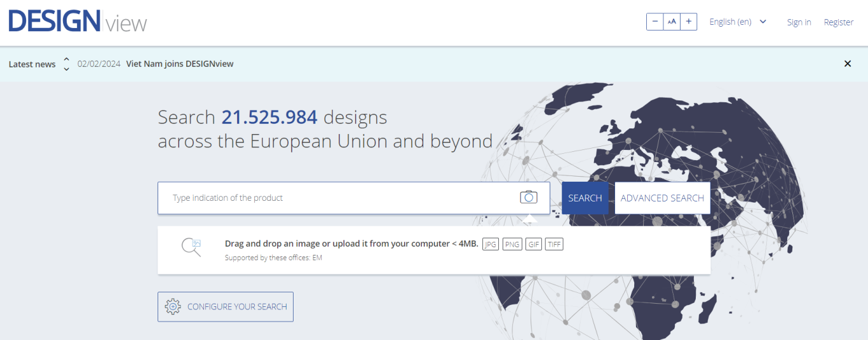Screen dimensions: 868x340
Task: Click the DESIGNview logo
Action: [x=78, y=22]
